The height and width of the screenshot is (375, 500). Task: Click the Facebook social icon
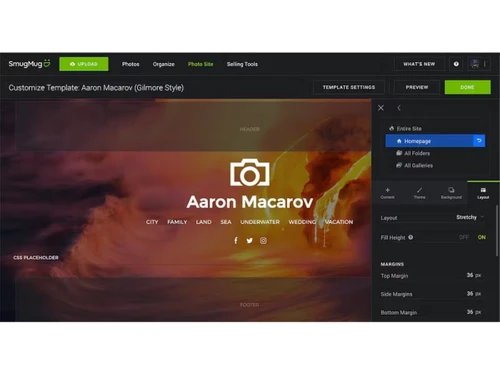(236, 241)
